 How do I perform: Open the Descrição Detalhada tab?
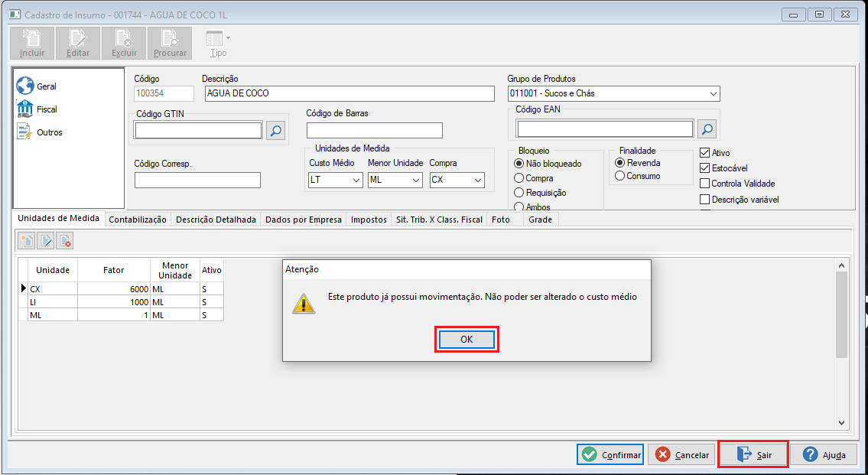216,220
